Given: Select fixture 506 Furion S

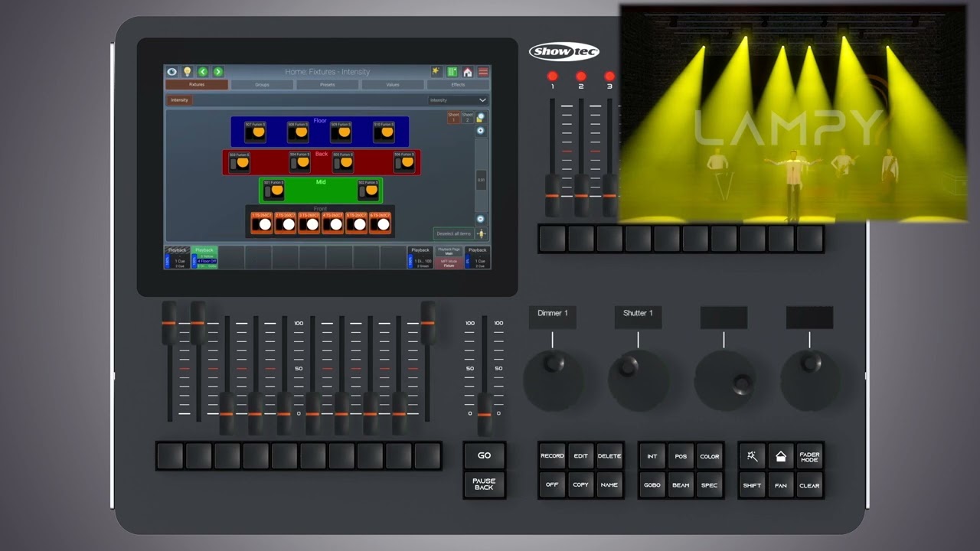Looking at the screenshot, I should point(404,162).
